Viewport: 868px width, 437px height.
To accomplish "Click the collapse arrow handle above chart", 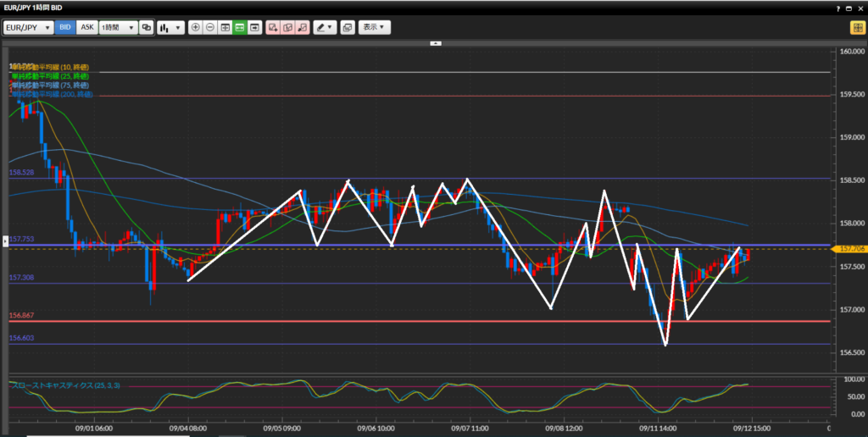I will (x=436, y=42).
